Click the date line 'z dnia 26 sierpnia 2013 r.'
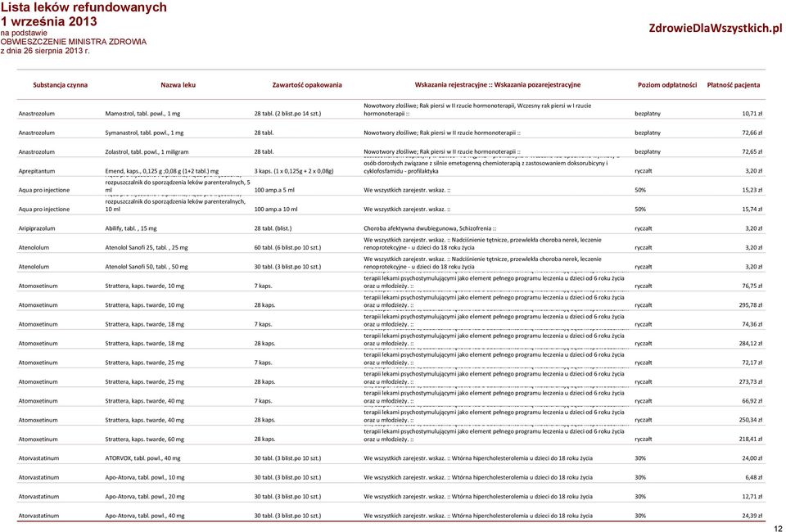Screen dimensions: 786x532 coord(45,51)
